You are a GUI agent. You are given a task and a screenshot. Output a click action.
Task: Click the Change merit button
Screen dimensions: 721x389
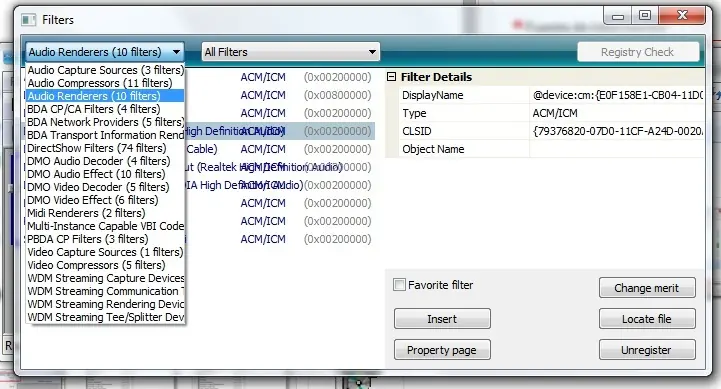point(647,288)
